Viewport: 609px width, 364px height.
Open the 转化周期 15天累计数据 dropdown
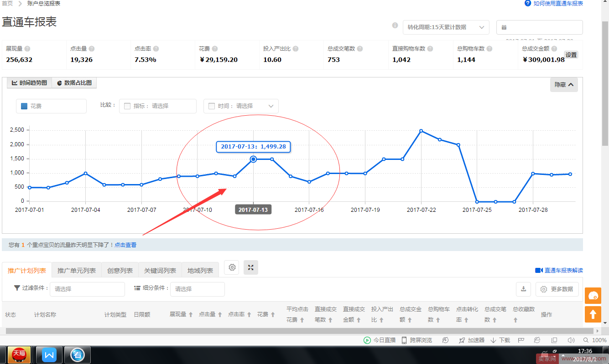[x=446, y=27]
